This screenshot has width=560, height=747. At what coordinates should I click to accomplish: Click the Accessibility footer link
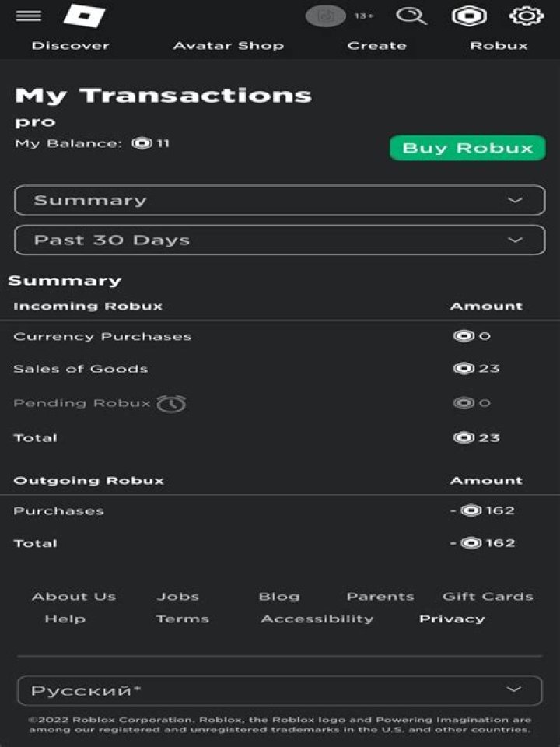318,619
